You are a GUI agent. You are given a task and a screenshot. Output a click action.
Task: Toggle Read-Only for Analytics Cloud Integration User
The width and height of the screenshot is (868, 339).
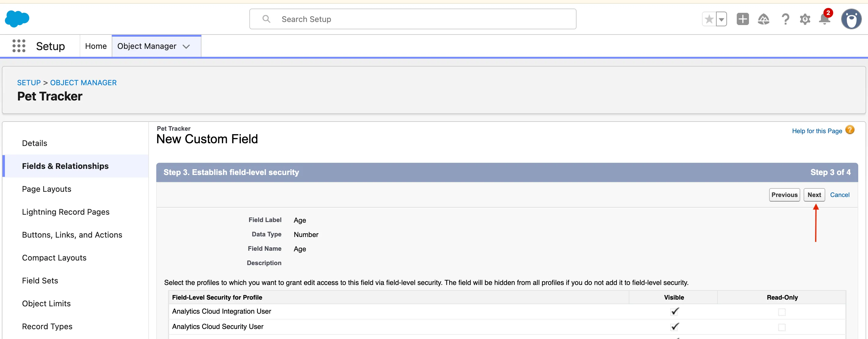point(782,312)
